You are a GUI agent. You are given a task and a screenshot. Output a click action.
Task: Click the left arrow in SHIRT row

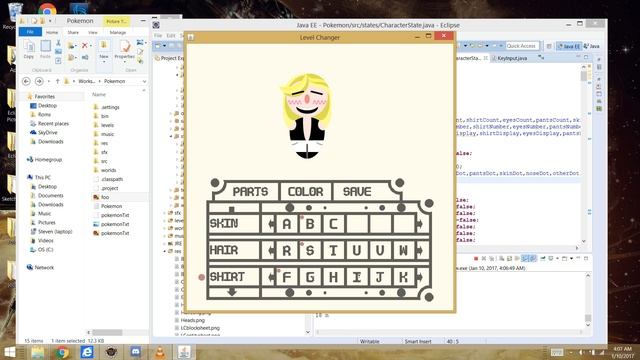pyautogui.click(x=271, y=277)
